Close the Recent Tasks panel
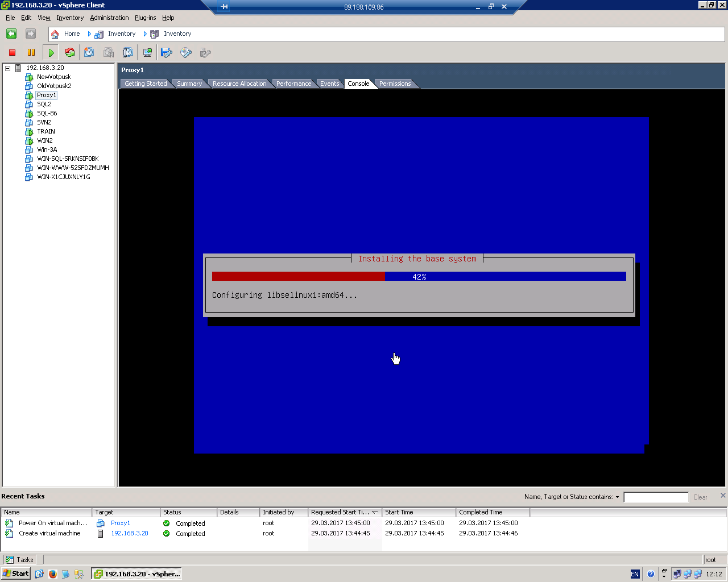Viewport: 728px width, 582px height. tap(723, 496)
